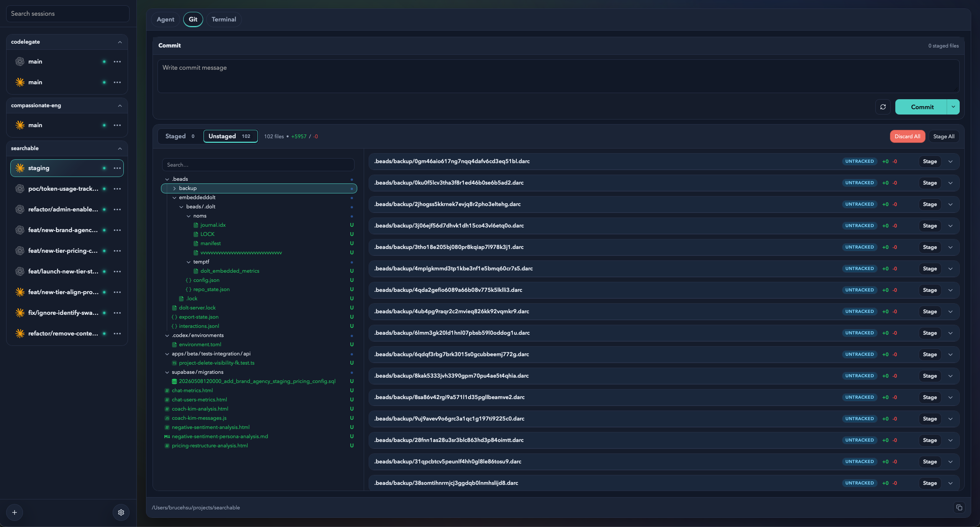Screen dimensions: 980x527
Task: Show the Staged files tab
Action: point(180,136)
